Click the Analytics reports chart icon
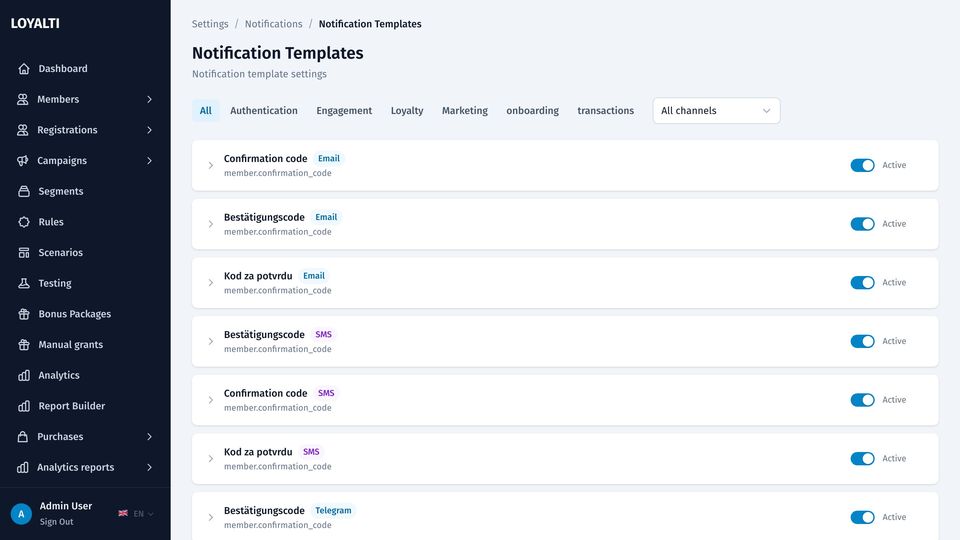The width and height of the screenshot is (960, 540). (x=23, y=467)
